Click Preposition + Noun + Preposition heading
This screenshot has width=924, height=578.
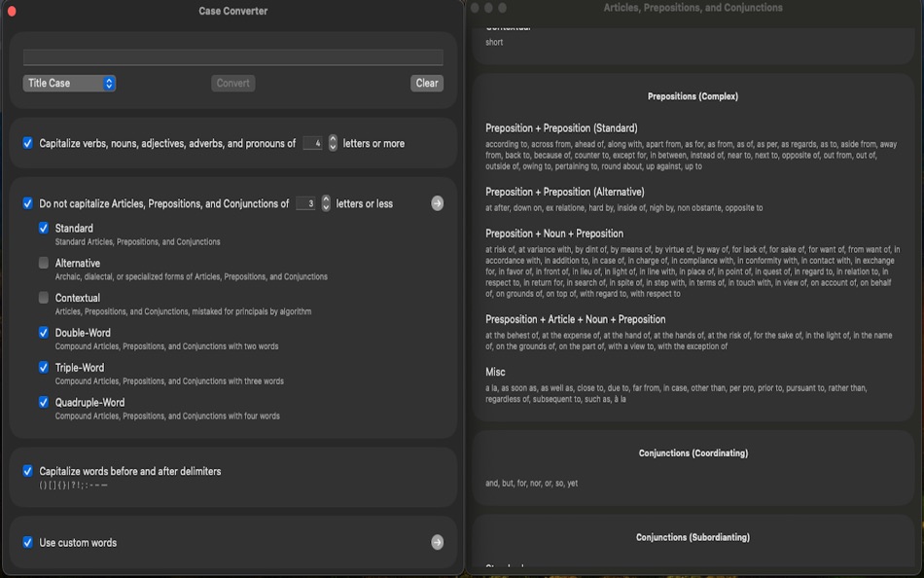pos(554,234)
